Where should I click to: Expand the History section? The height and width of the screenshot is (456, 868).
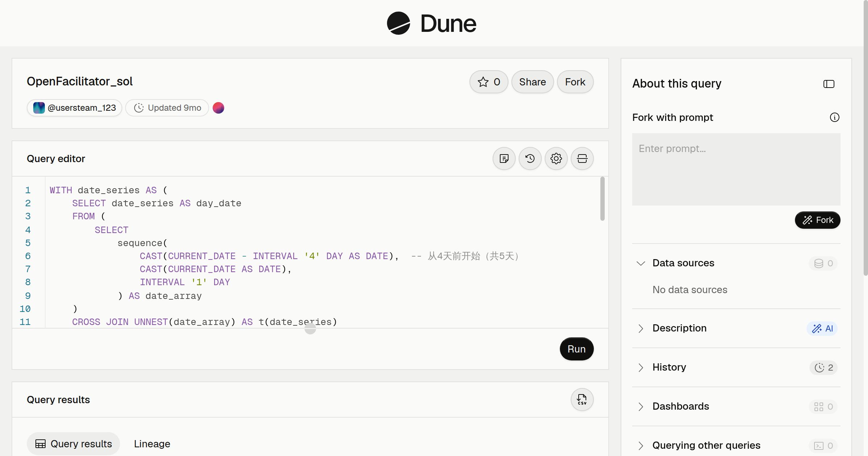click(x=641, y=367)
